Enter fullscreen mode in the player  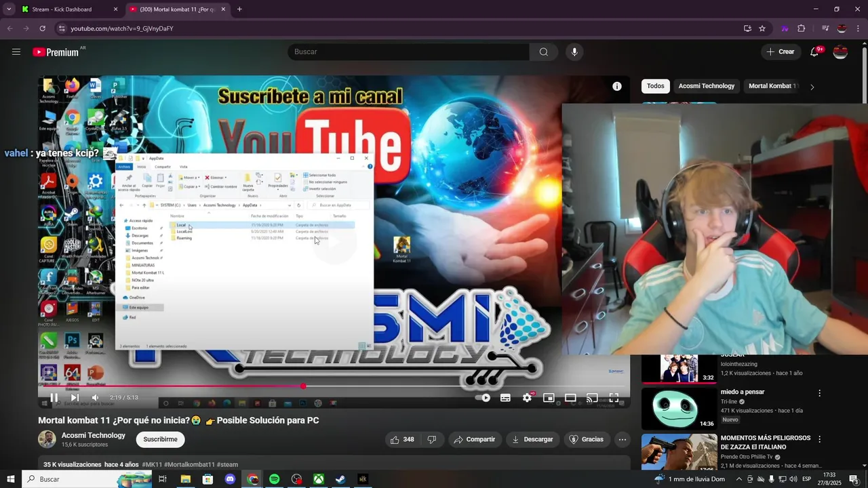point(614,398)
